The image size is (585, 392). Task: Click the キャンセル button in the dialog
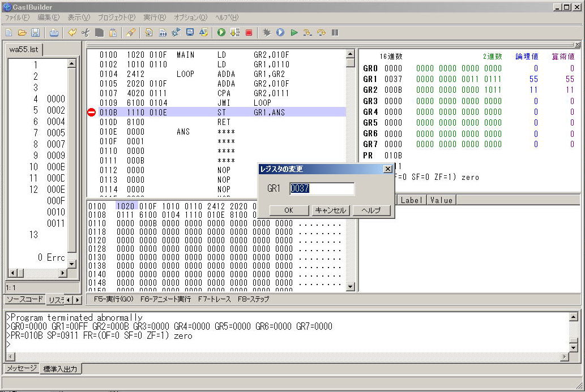click(x=330, y=210)
